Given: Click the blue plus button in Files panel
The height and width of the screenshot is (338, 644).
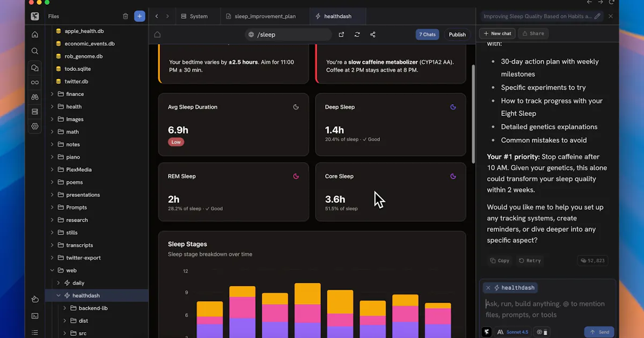Looking at the screenshot, I should click(140, 16).
